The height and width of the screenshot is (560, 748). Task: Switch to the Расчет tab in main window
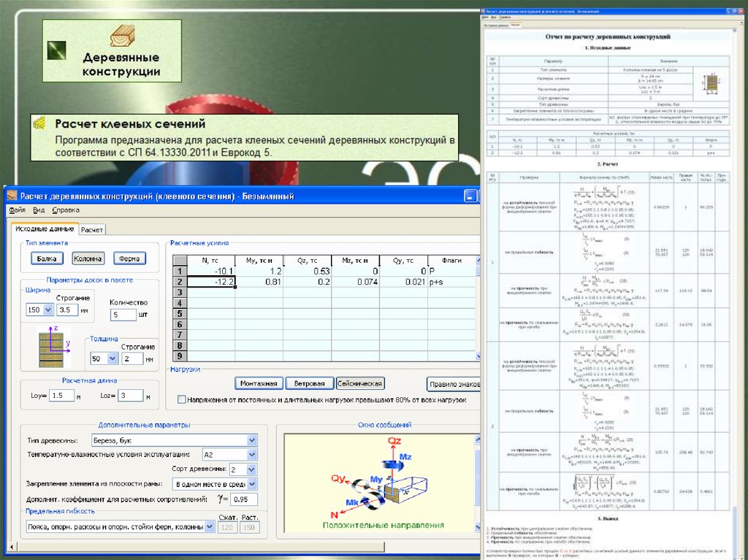pyautogui.click(x=92, y=229)
